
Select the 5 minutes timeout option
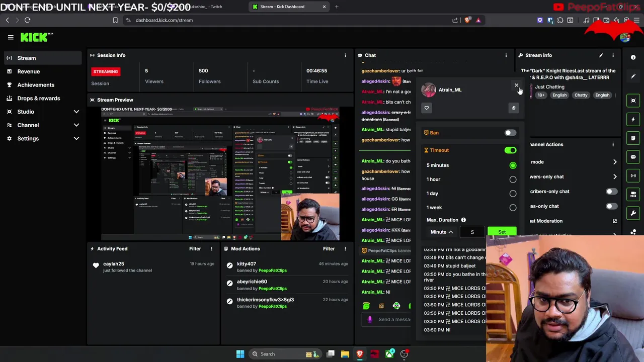(513, 165)
